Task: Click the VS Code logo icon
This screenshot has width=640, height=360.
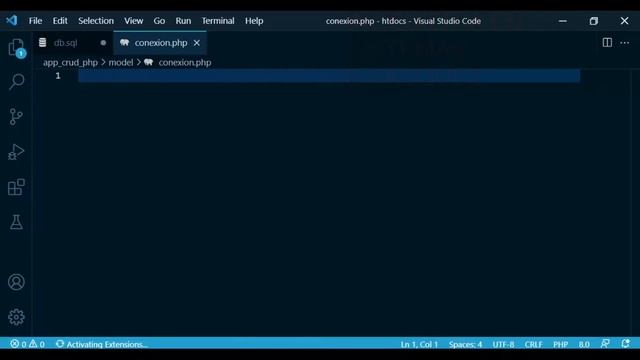Action: [x=12, y=20]
